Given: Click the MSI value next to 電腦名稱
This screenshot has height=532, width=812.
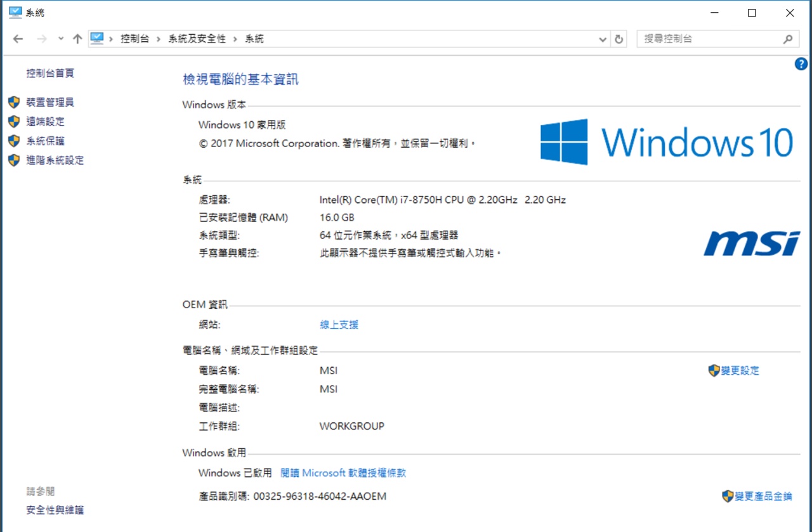Looking at the screenshot, I should click(329, 371).
